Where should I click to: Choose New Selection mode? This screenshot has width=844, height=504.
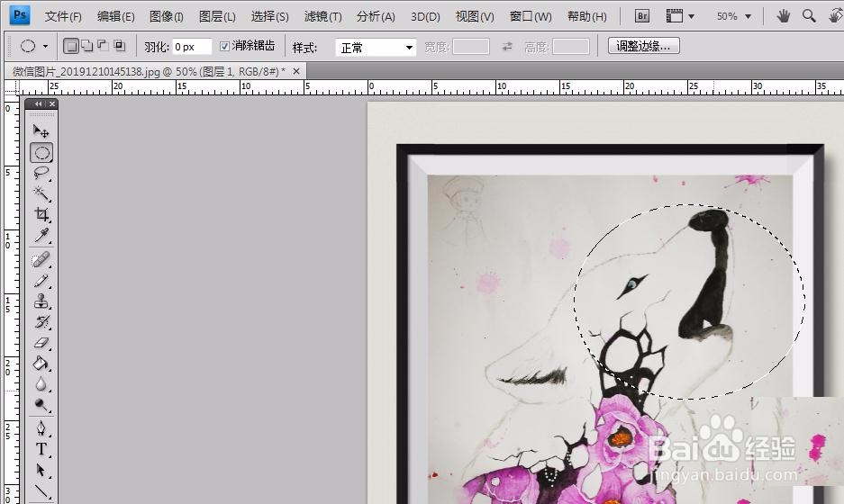pos(71,46)
